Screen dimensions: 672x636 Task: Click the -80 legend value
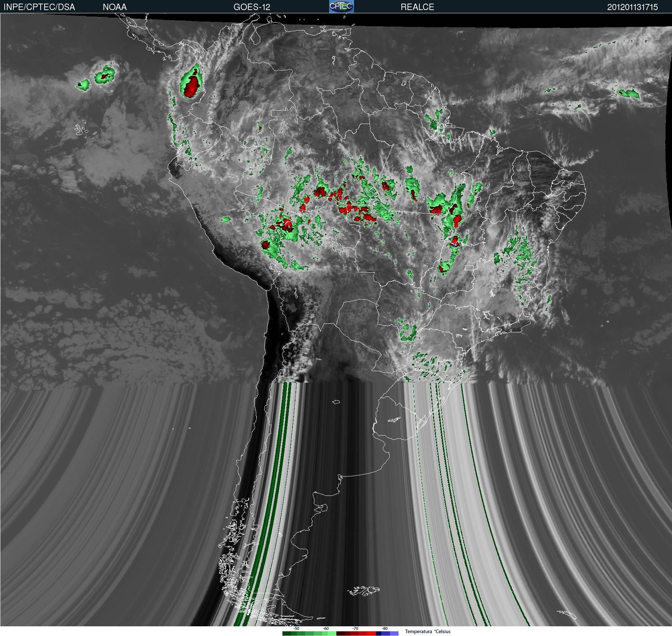coord(385,628)
